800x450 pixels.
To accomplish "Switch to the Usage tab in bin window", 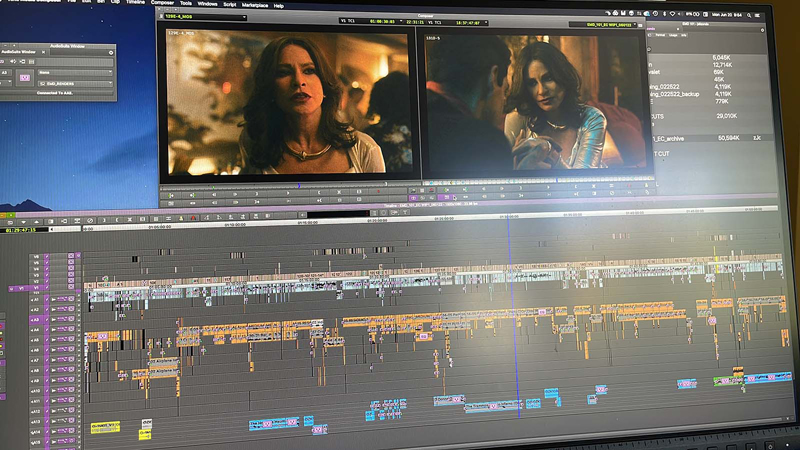I will tap(673, 35).
